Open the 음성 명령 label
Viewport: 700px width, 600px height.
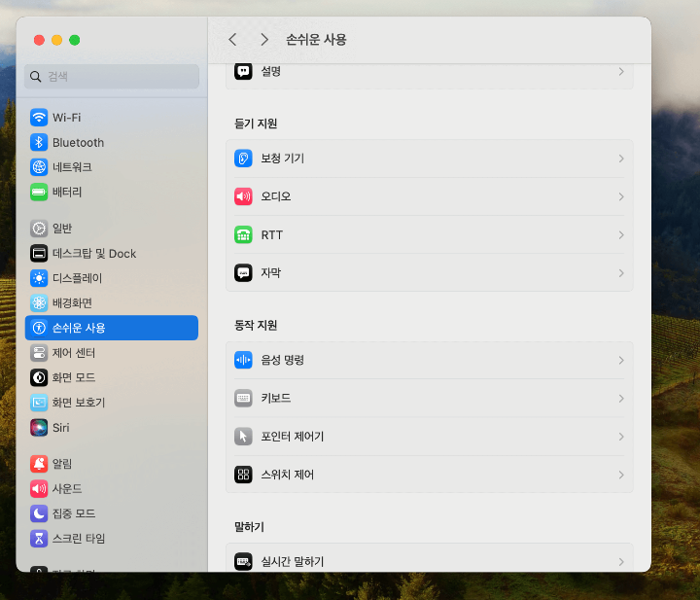283,360
